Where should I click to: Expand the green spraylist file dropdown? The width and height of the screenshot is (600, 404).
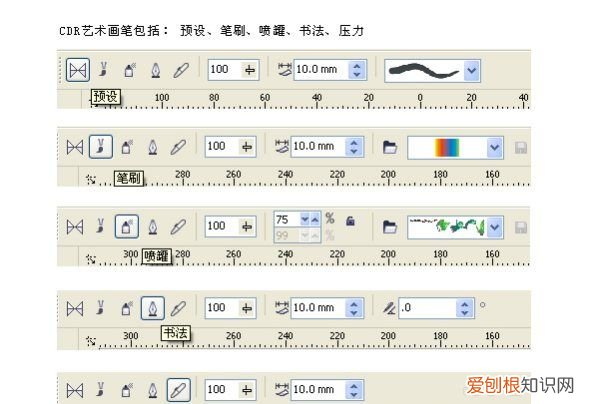(x=495, y=228)
